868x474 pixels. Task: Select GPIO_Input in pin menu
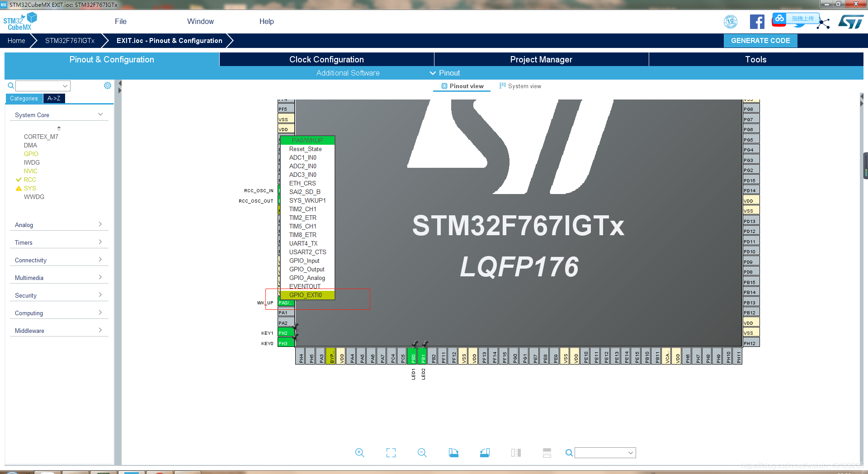(307, 261)
